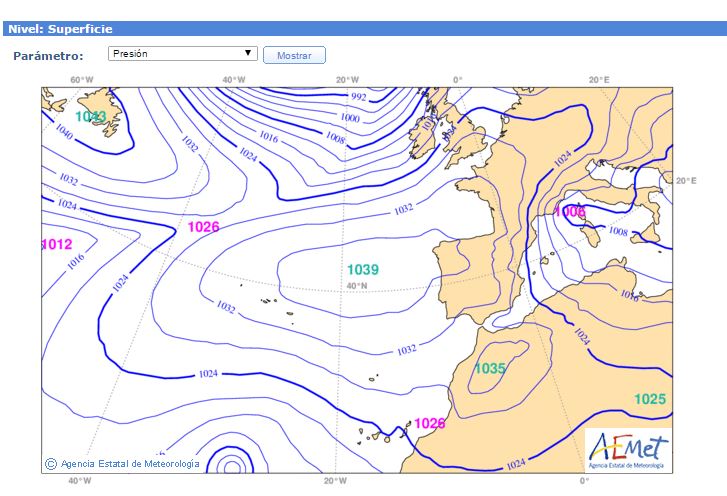Click the concentric low circles at map bottom
The width and height of the screenshot is (727, 496).
coord(232,466)
